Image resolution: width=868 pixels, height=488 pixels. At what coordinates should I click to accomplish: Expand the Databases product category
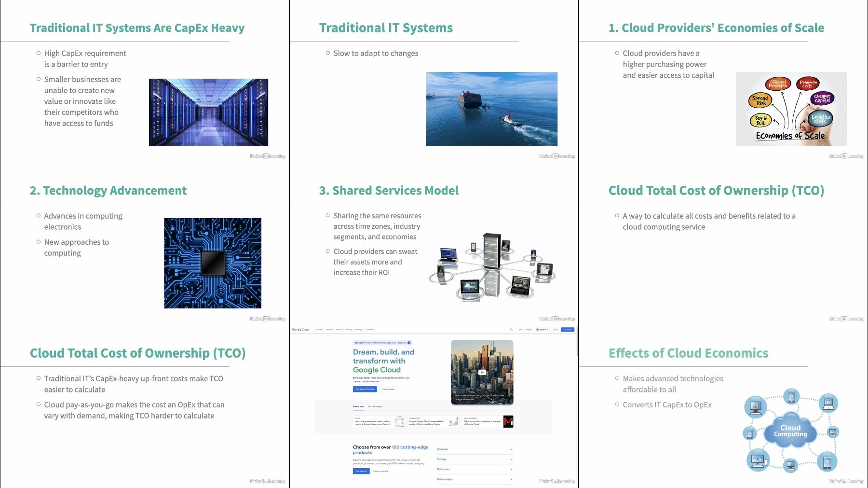pyautogui.click(x=475, y=469)
